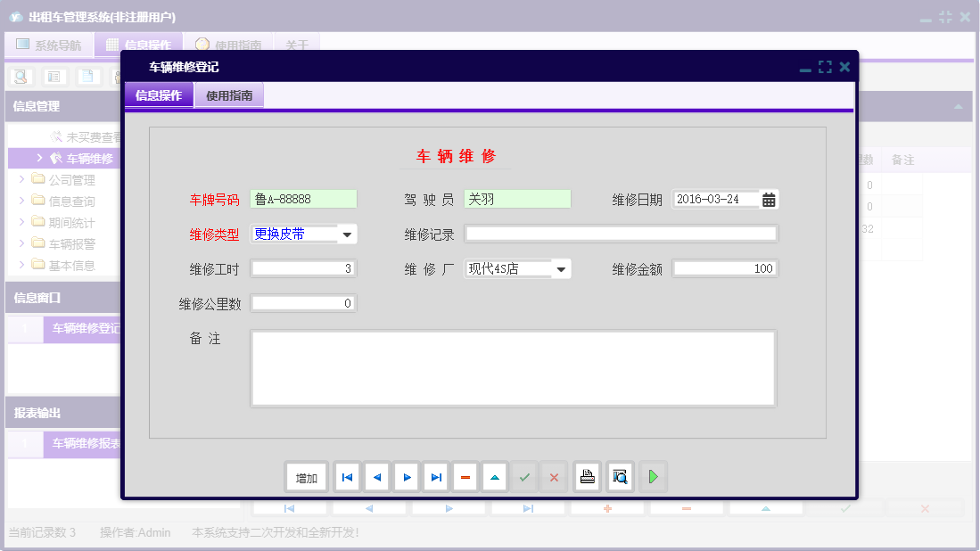Screen dimensions: 980x551
Task: Execute with the green play icon
Action: (653, 476)
